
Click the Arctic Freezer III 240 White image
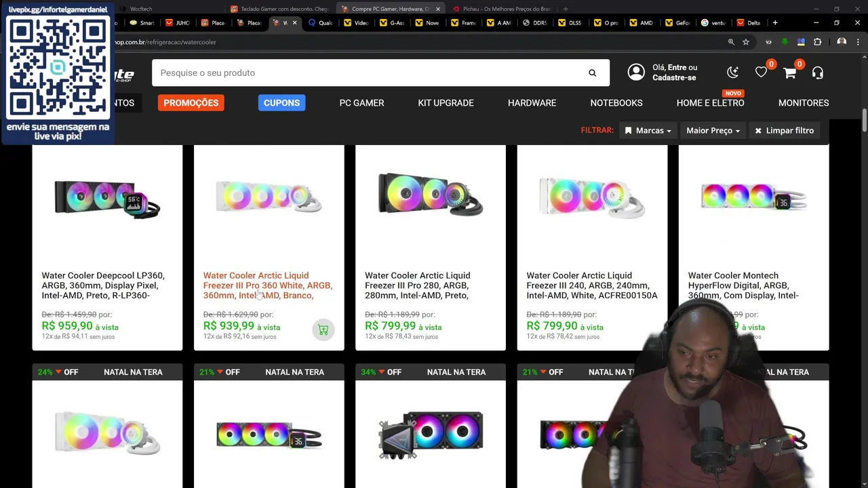point(592,197)
